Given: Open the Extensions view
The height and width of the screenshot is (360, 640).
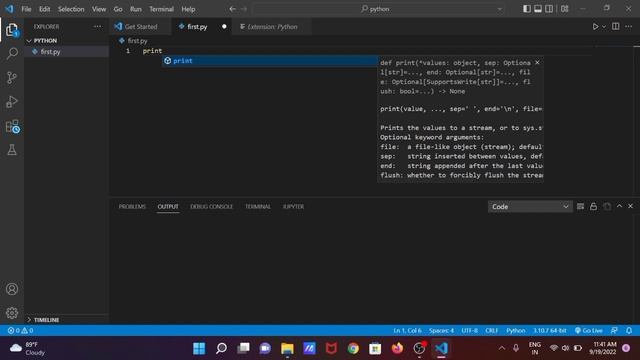Looking at the screenshot, I should 12,126.
